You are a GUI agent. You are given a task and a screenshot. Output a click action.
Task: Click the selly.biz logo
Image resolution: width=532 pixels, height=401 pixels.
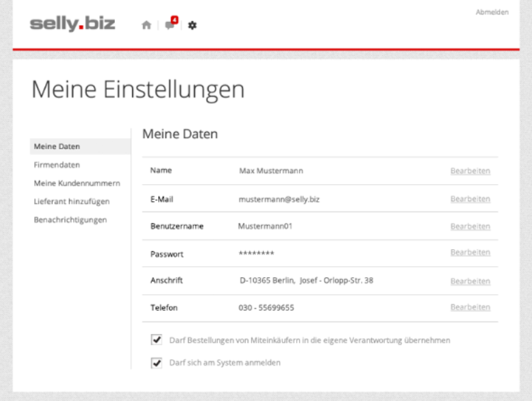[72, 24]
